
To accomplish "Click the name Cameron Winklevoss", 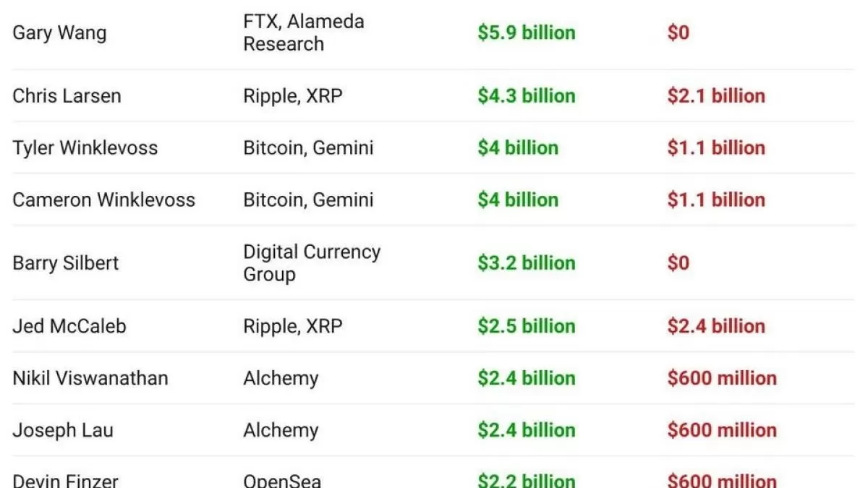I will pyautogui.click(x=103, y=200).
